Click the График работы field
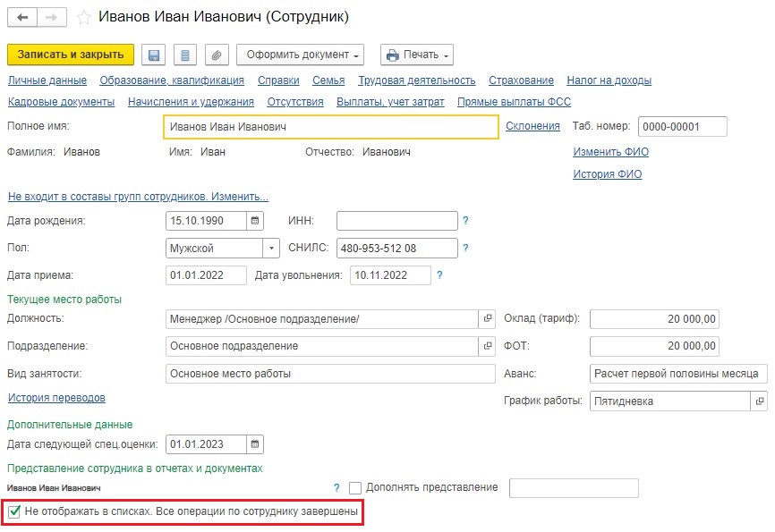775x532 pixels. 670,401
